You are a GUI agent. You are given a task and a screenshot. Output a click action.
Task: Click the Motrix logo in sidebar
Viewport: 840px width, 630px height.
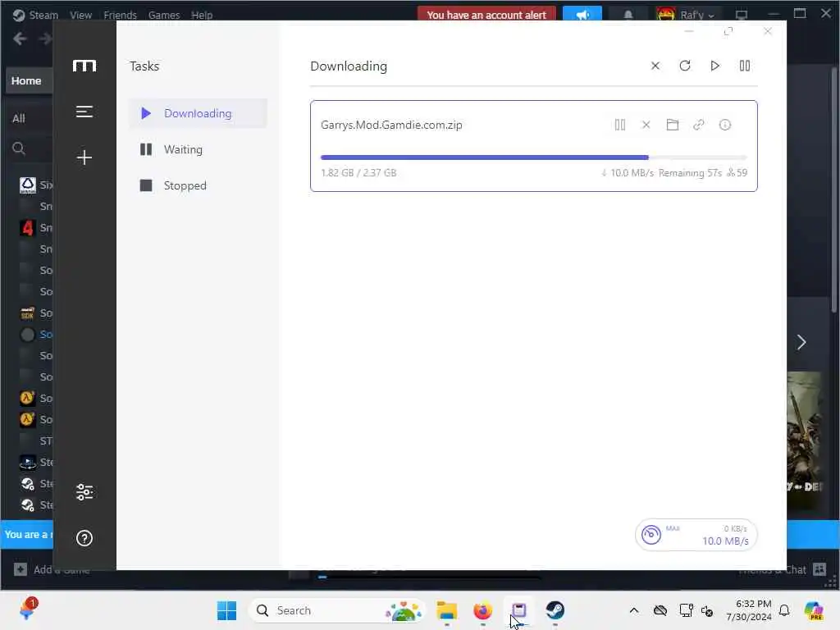[x=84, y=66]
